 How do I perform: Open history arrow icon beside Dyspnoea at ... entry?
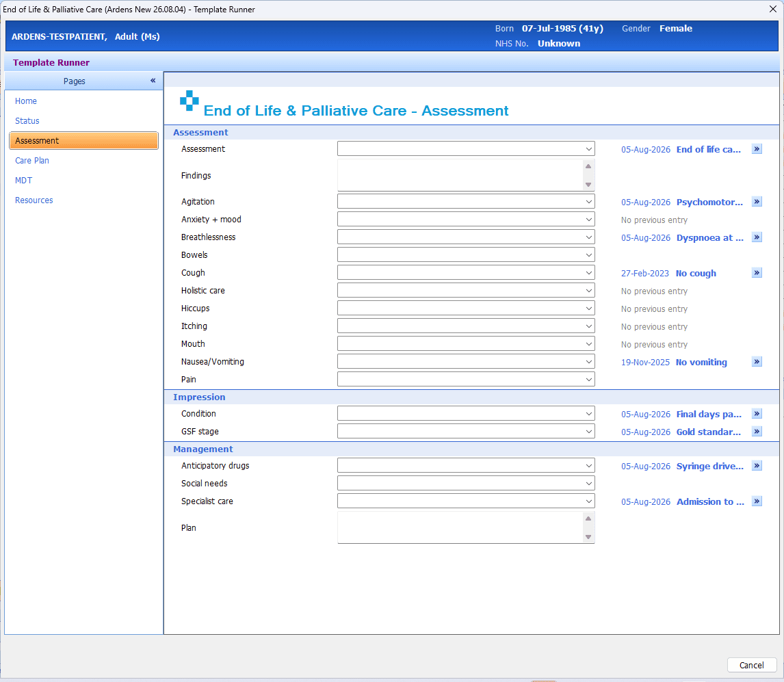[757, 237]
